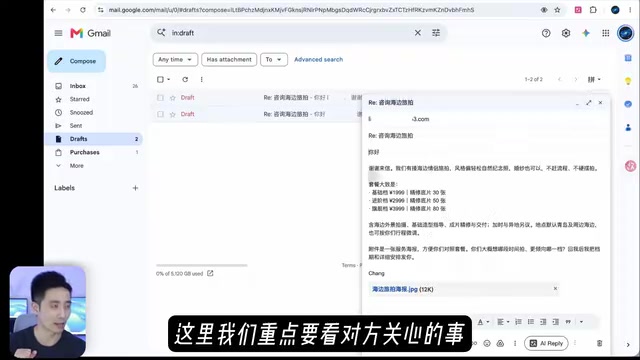Toggle the Has attachment filter chip
This screenshot has width=640, height=360.
coord(229,60)
